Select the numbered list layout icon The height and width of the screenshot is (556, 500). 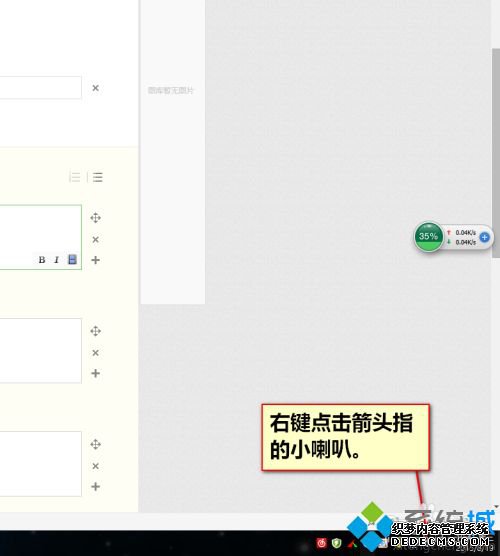pos(96,177)
